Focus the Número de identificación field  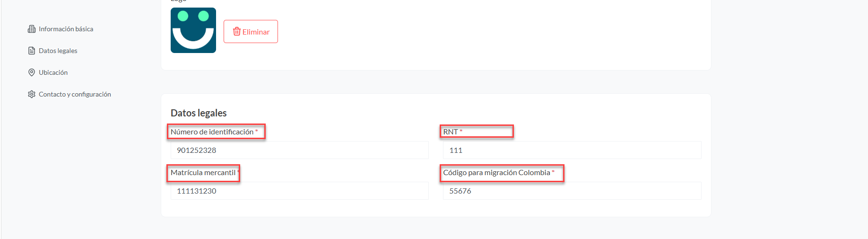click(x=299, y=150)
